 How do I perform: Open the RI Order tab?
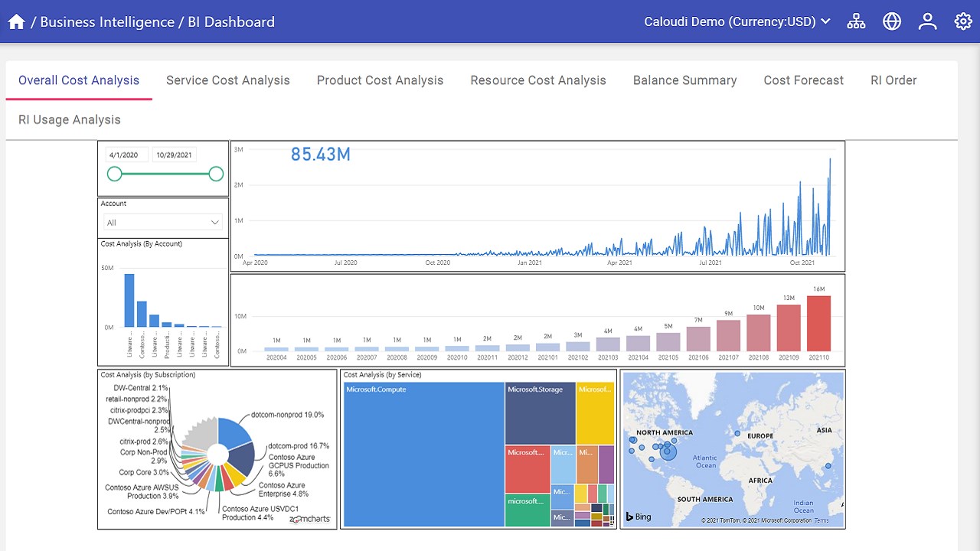coord(893,80)
